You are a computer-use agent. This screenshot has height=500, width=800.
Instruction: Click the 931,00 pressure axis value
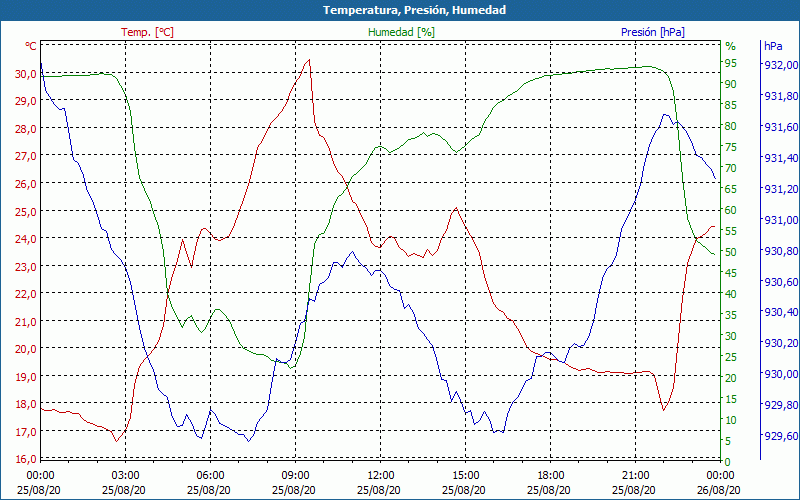pos(779,220)
